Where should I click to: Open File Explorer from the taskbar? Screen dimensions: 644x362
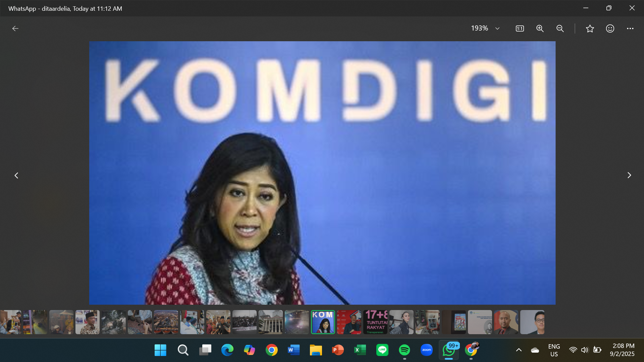coord(316,350)
